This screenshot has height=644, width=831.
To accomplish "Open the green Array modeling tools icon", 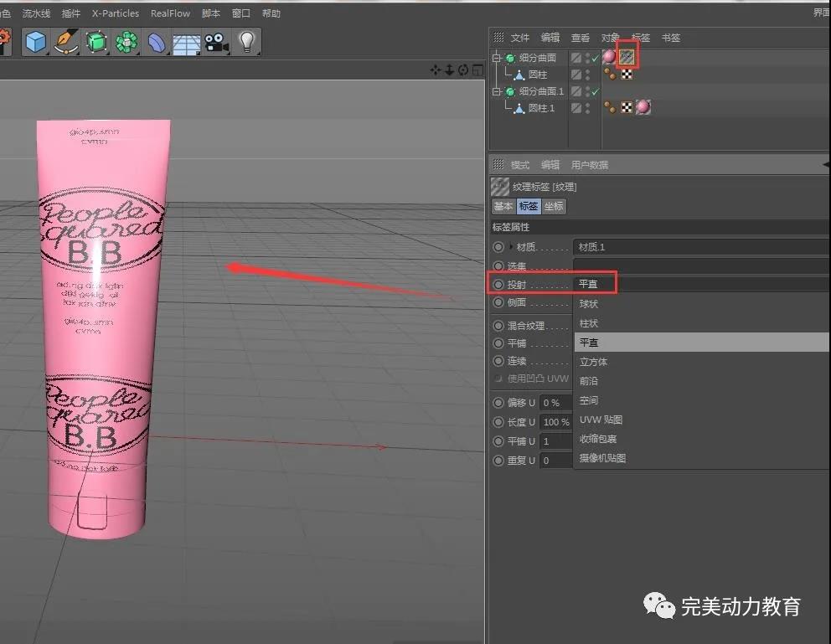I will [126, 41].
